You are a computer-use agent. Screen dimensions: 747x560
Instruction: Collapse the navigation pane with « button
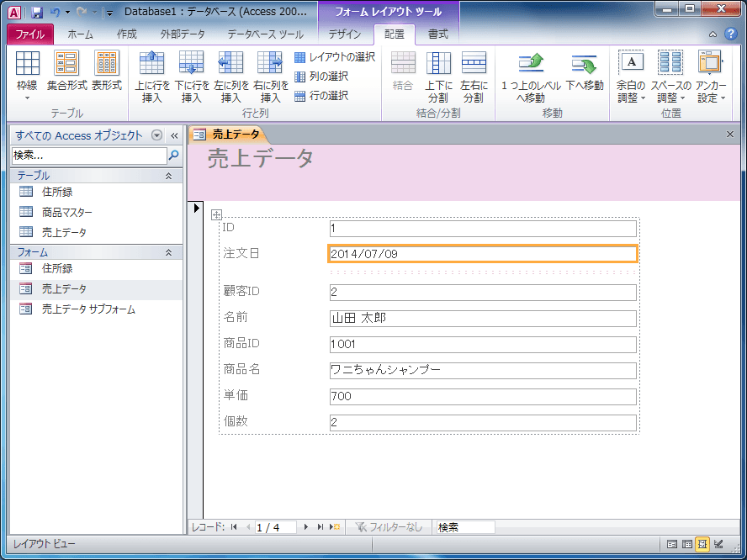coord(174,135)
